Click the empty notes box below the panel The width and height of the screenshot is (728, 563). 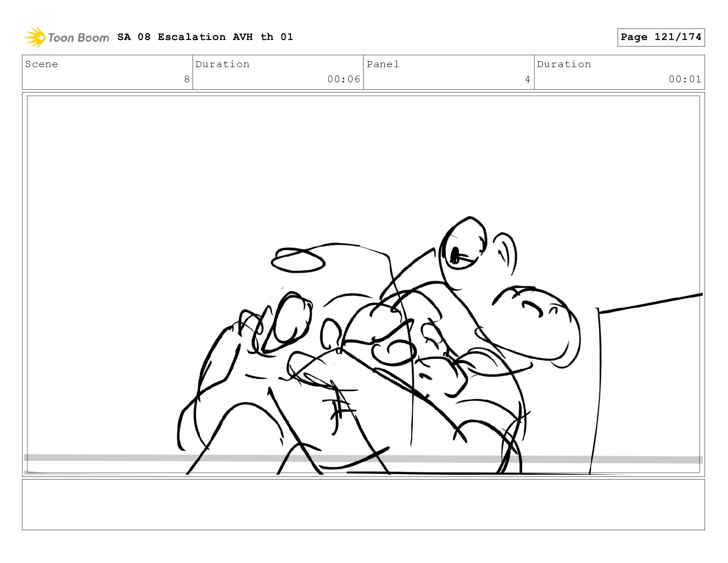[363, 505]
